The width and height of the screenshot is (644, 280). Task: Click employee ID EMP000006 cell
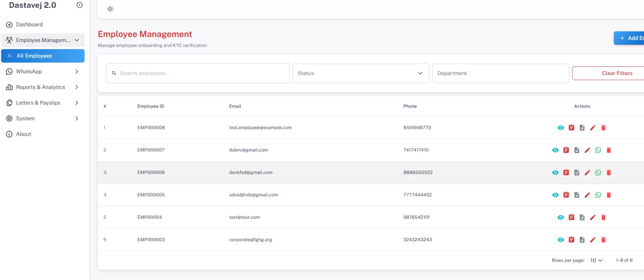(151, 172)
